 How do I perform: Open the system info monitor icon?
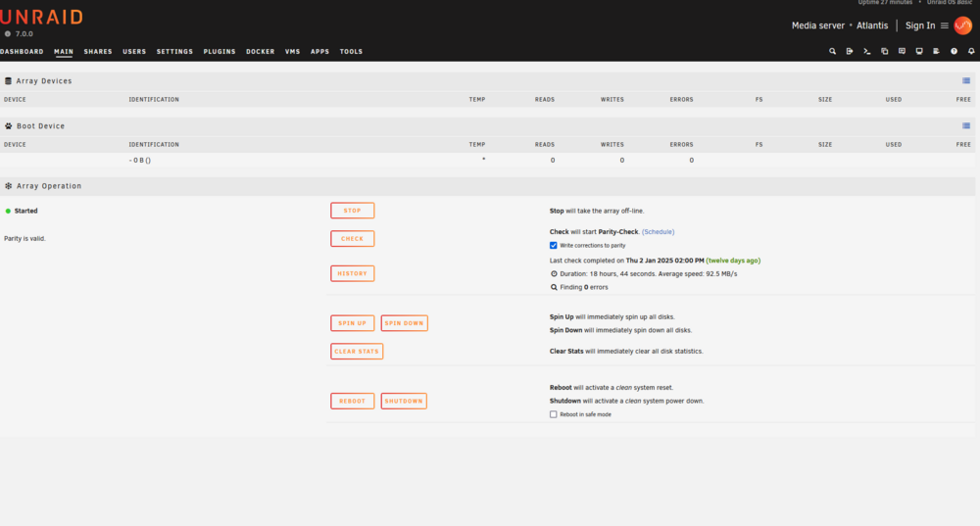pyautogui.click(x=919, y=51)
